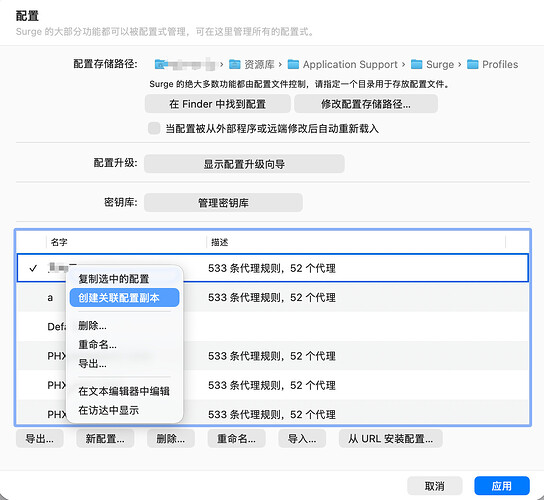Click the 名字 column header
The width and height of the screenshot is (544, 500).
click(126, 242)
